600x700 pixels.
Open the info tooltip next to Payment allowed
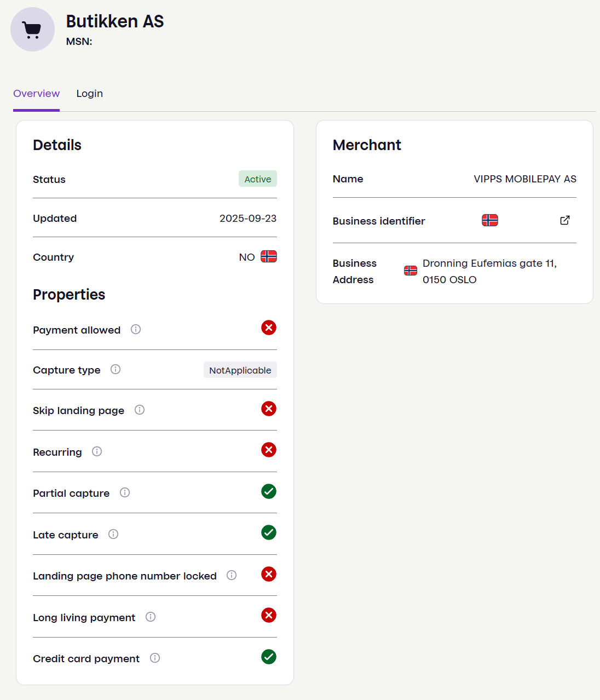tap(136, 329)
